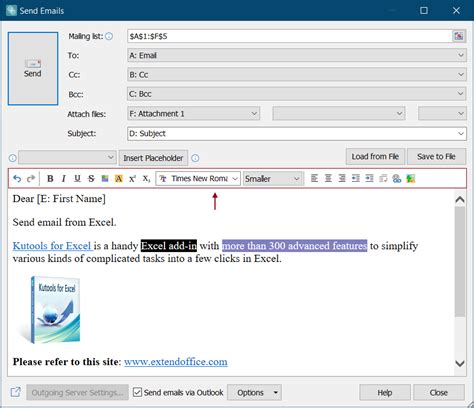Click into the Mailing list range field
Viewport: 474px width, 408px height.
point(289,36)
